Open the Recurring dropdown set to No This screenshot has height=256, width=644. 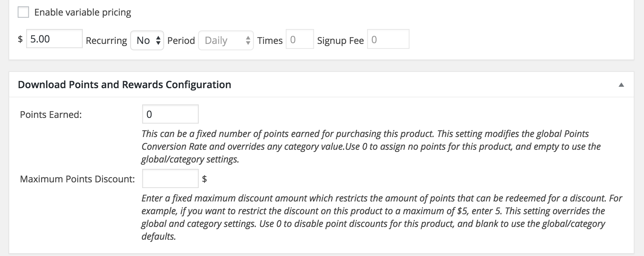(x=147, y=40)
